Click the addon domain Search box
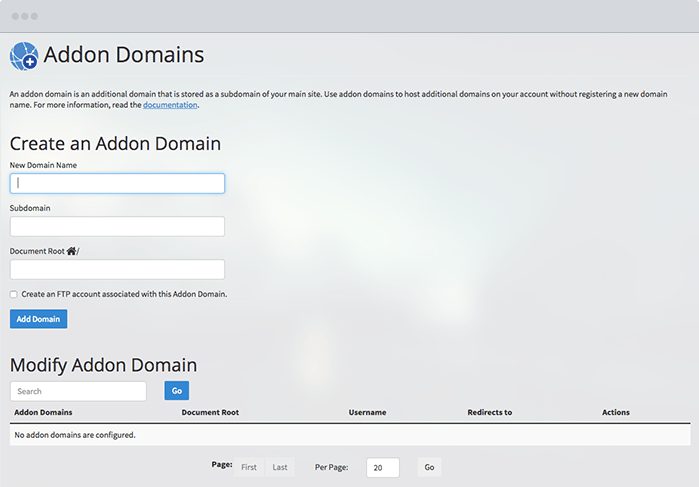699x487 pixels. pyautogui.click(x=78, y=391)
